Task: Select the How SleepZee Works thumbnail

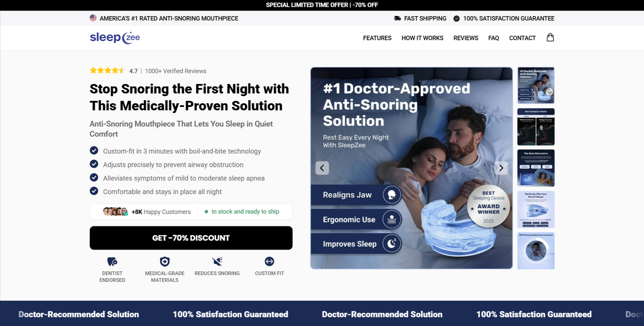Action: 536,127
